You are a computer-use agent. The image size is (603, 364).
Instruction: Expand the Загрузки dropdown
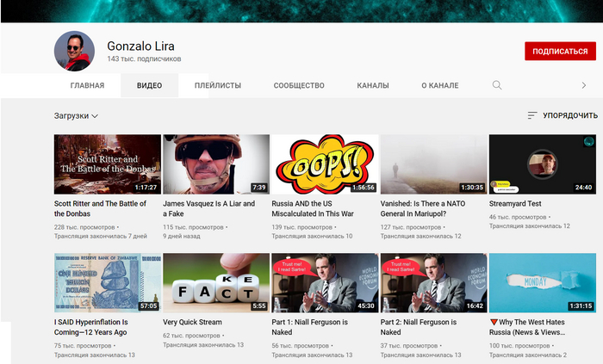[76, 115]
